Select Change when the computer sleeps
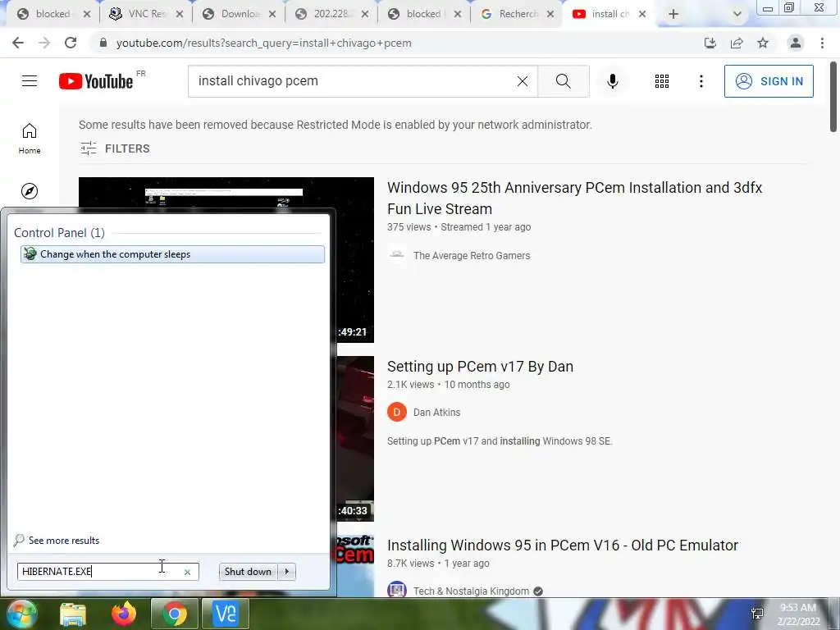 click(172, 254)
